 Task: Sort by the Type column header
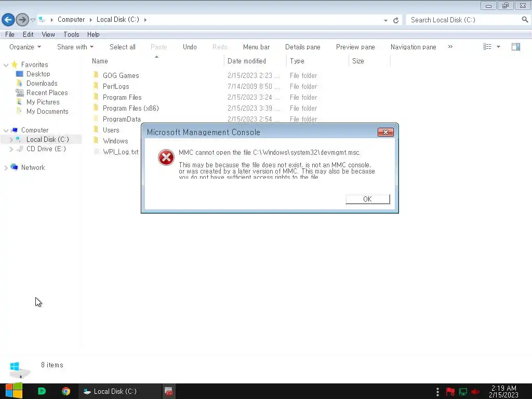coord(297,61)
